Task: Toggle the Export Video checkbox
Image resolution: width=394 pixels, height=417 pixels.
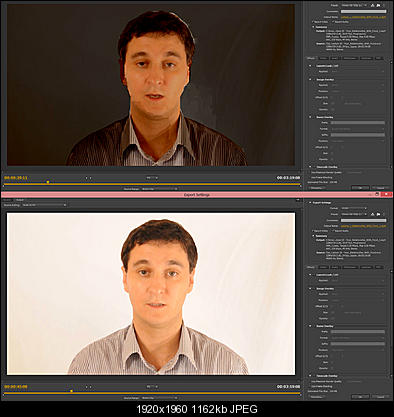Action: point(313,231)
